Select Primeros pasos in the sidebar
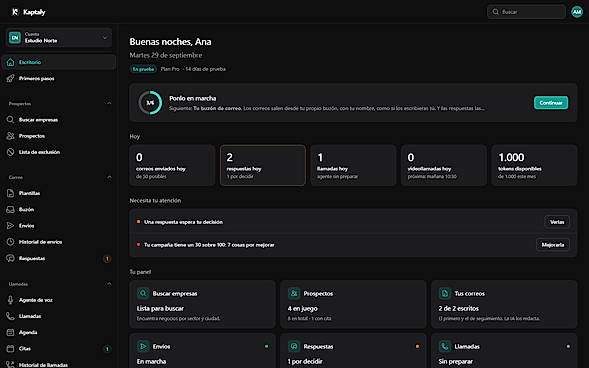Image resolution: width=589 pixels, height=368 pixels. point(59,78)
